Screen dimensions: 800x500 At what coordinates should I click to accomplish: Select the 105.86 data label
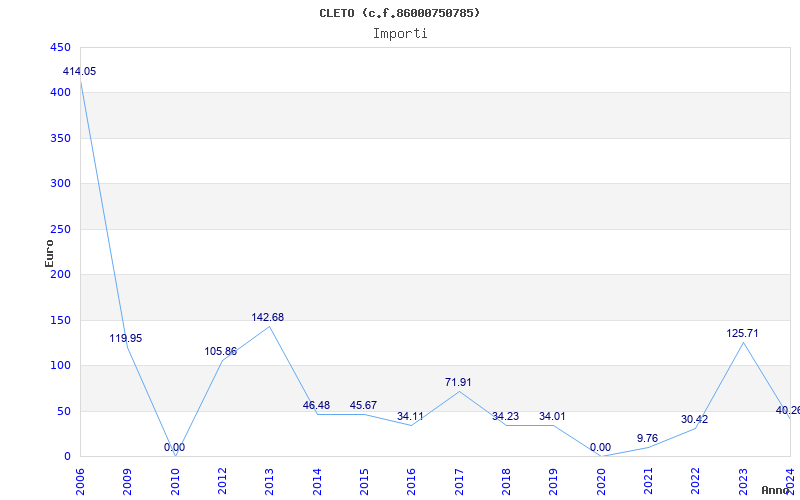[x=220, y=352]
